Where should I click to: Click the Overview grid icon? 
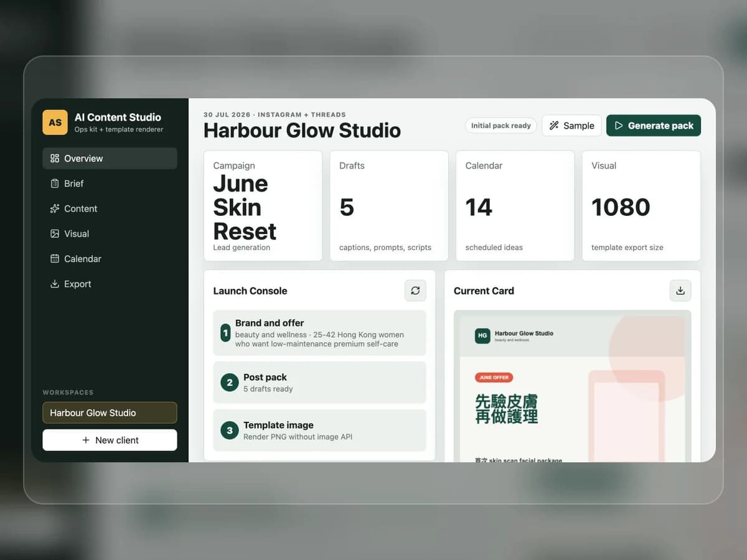55,158
